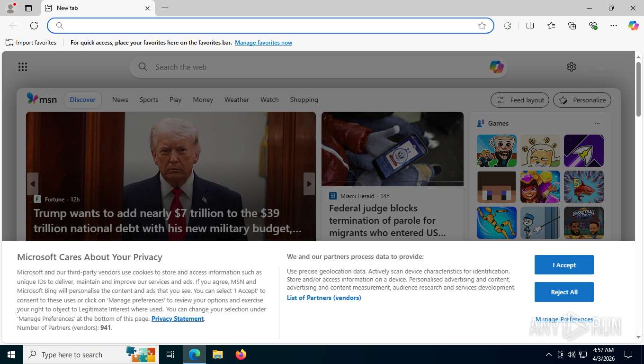Open the tab actions menu icon
Viewport: 644px width, 364px height.
click(x=28, y=8)
